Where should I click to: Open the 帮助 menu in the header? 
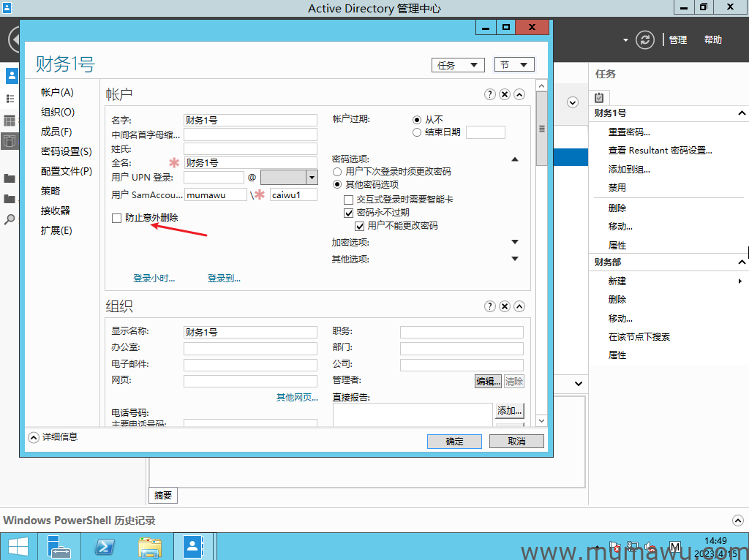[x=712, y=40]
